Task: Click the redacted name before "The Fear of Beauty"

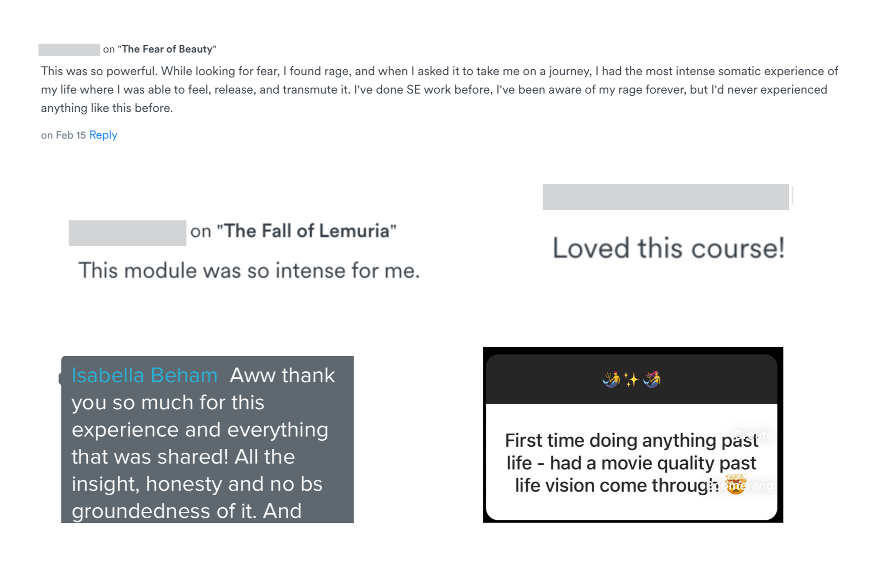Action: [x=69, y=49]
